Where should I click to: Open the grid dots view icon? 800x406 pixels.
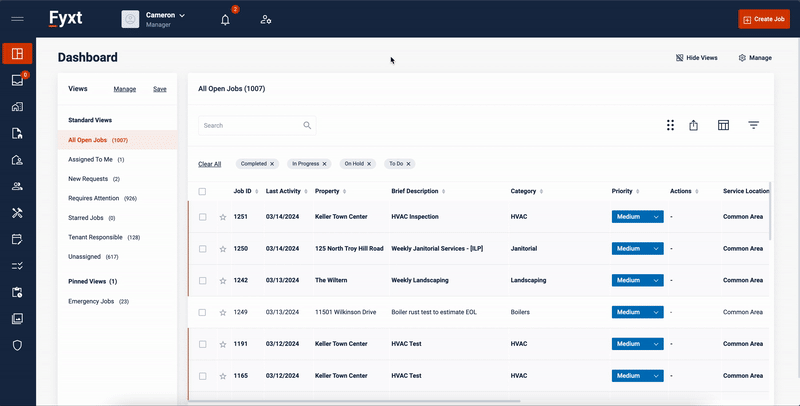click(670, 125)
